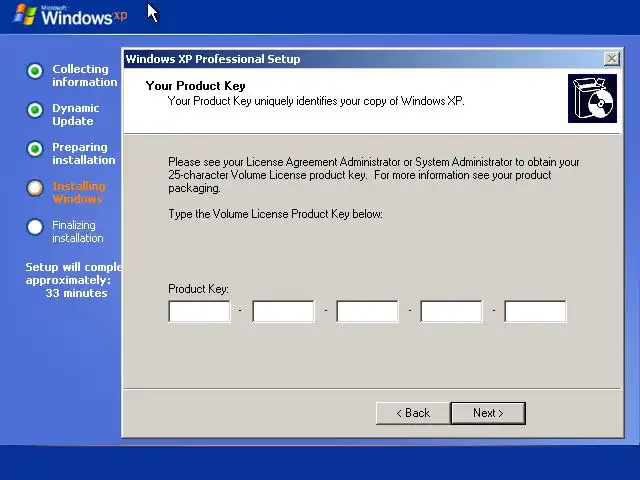Click the fifth Product Key field
Screen dimensions: 640x480
(x=536, y=311)
